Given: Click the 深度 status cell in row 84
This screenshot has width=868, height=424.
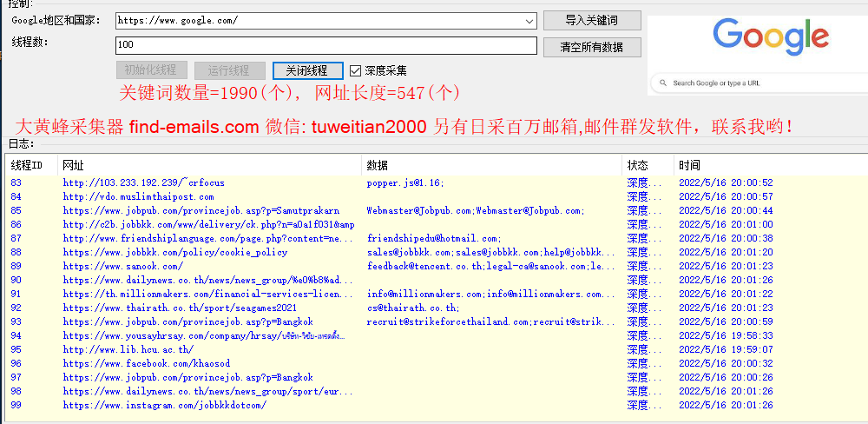Looking at the screenshot, I should [x=644, y=196].
